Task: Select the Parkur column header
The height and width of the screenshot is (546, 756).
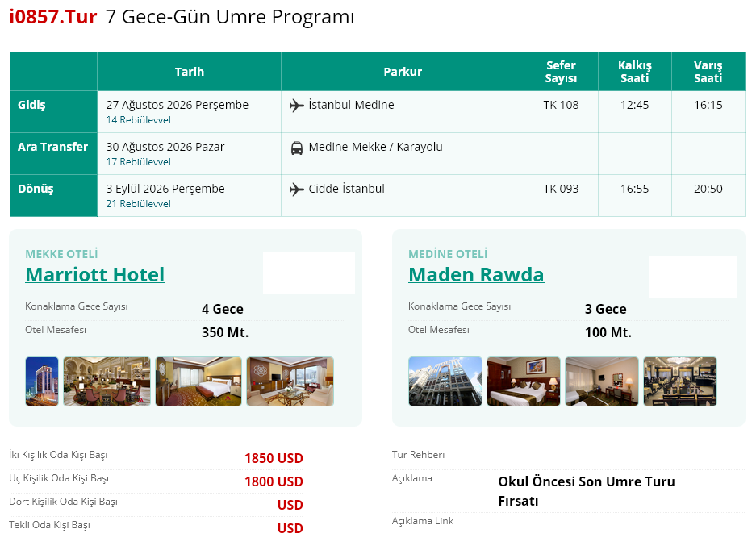Action: pos(403,72)
